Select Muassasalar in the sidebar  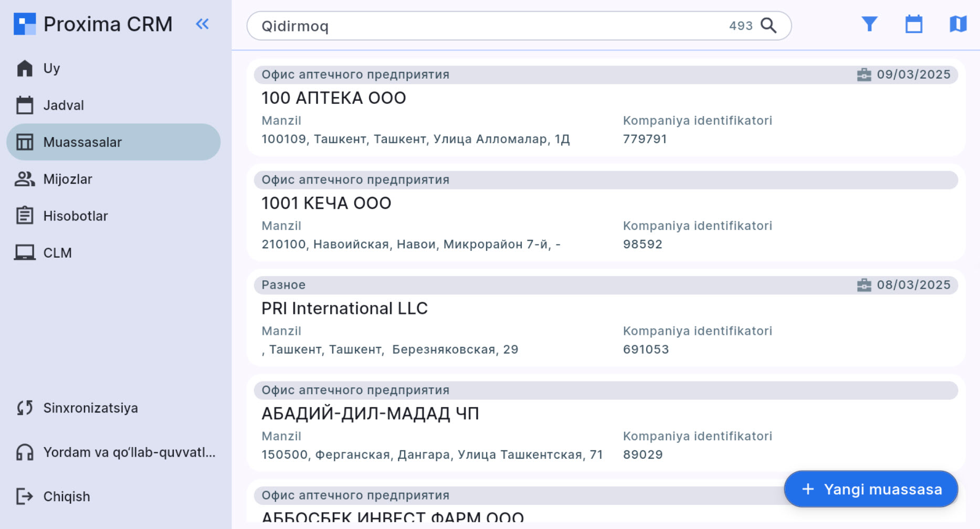(82, 142)
